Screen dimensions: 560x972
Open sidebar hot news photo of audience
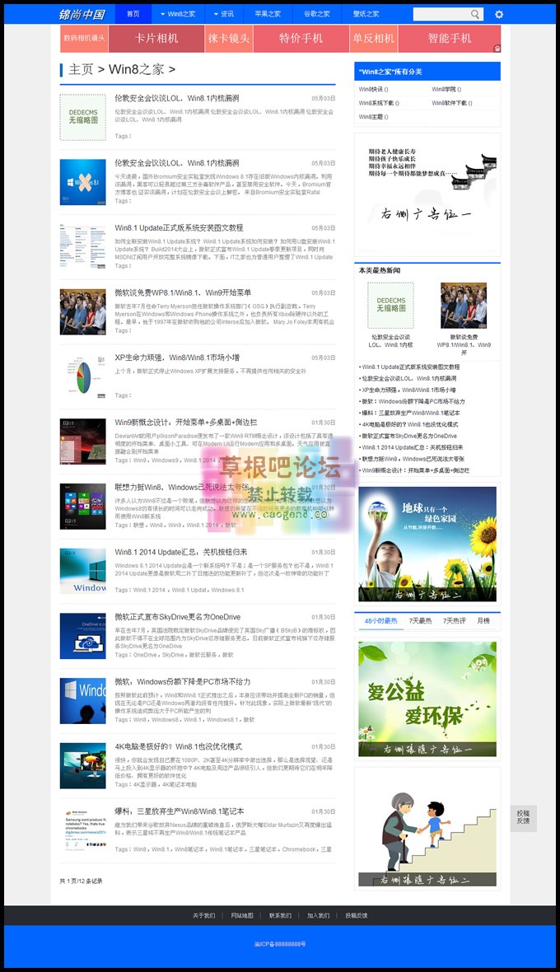[464, 306]
